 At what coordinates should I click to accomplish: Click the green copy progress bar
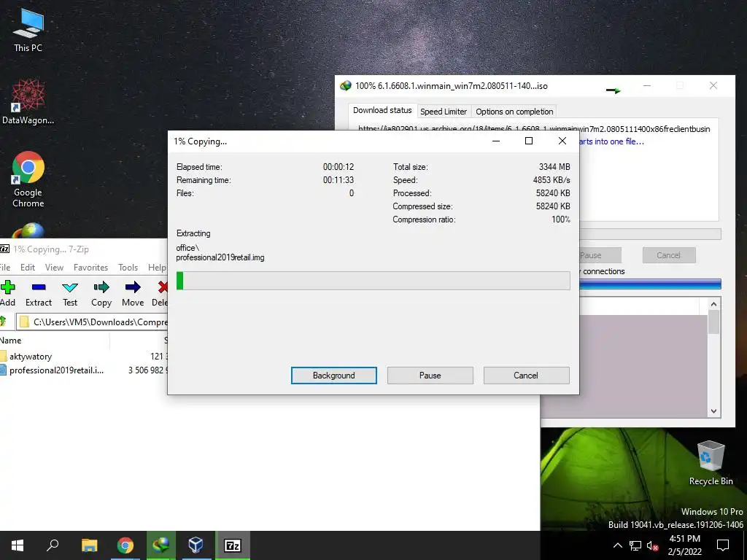[373, 281]
